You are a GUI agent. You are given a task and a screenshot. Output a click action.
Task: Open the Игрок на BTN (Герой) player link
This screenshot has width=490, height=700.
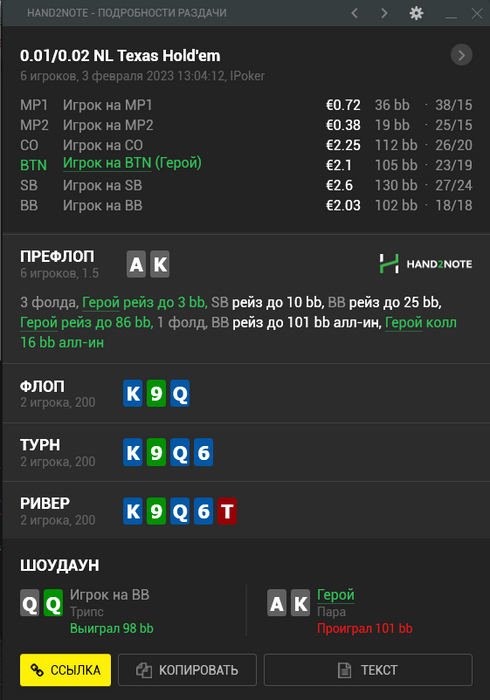132,163
